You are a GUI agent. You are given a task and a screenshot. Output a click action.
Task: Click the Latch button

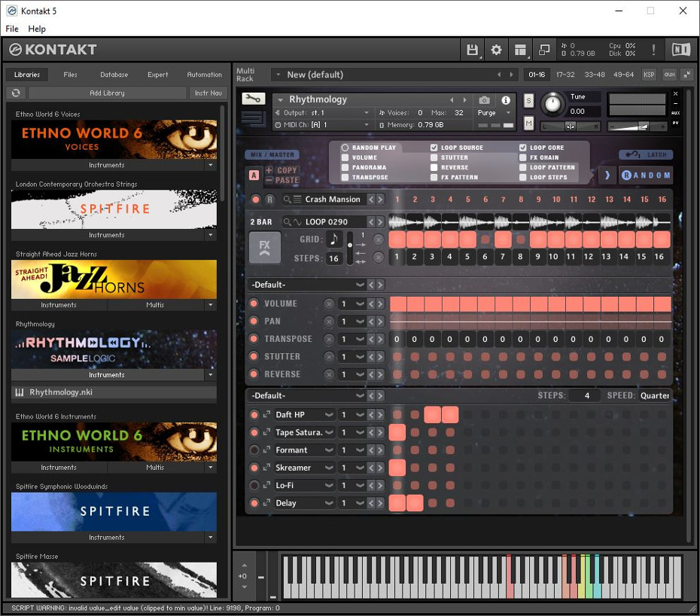(x=646, y=154)
